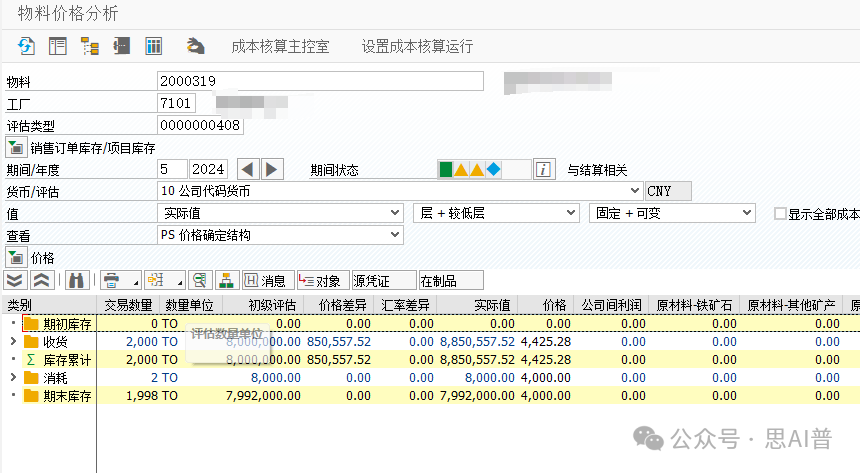The height and width of the screenshot is (473, 860).
Task: Click the previous period left arrow
Action: [248, 169]
